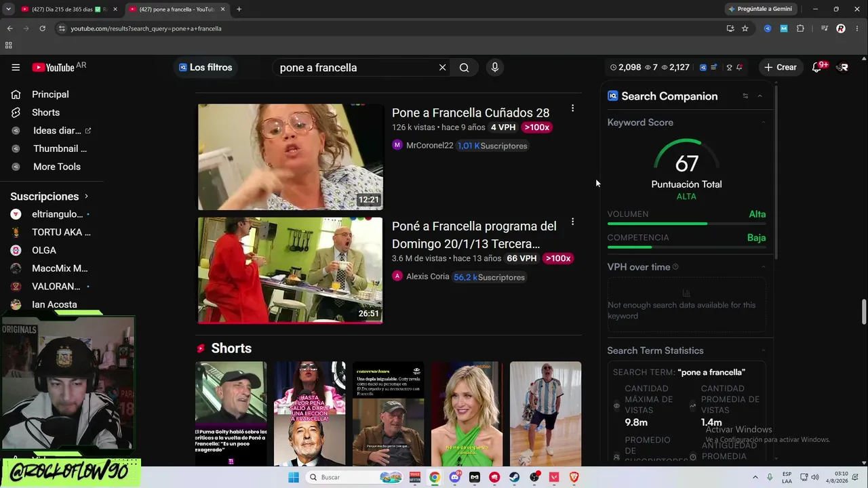Show hidden system tray icons
The width and height of the screenshot is (868, 488).
(755, 477)
